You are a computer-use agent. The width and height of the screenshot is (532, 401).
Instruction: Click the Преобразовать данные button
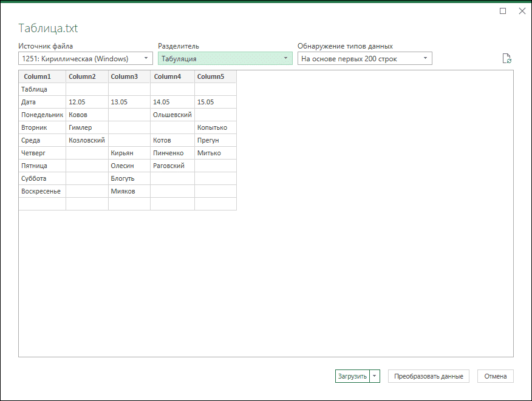[428, 376]
